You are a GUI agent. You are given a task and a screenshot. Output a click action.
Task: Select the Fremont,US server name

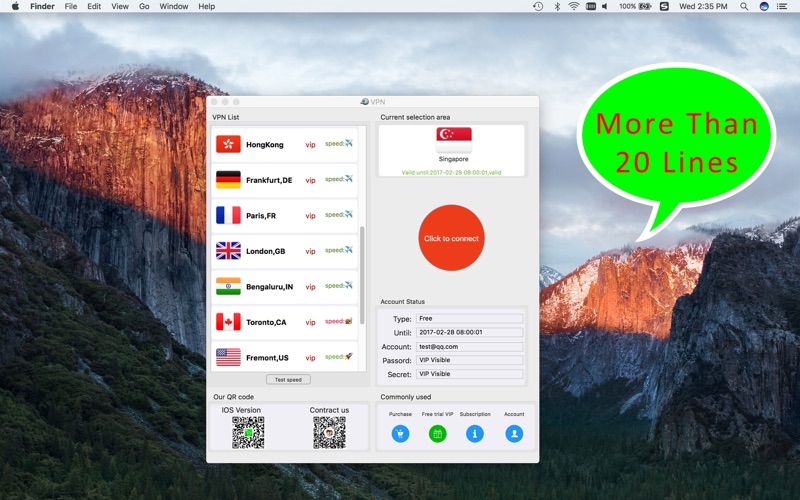(x=267, y=358)
